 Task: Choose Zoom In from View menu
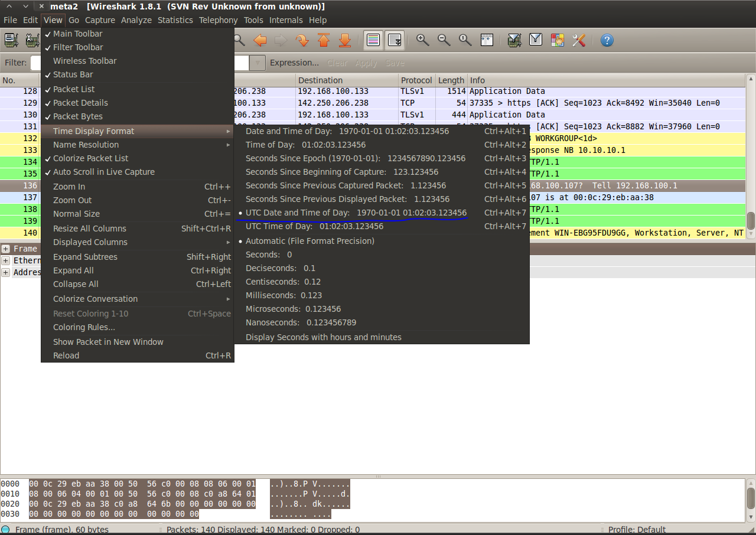pyautogui.click(x=138, y=187)
